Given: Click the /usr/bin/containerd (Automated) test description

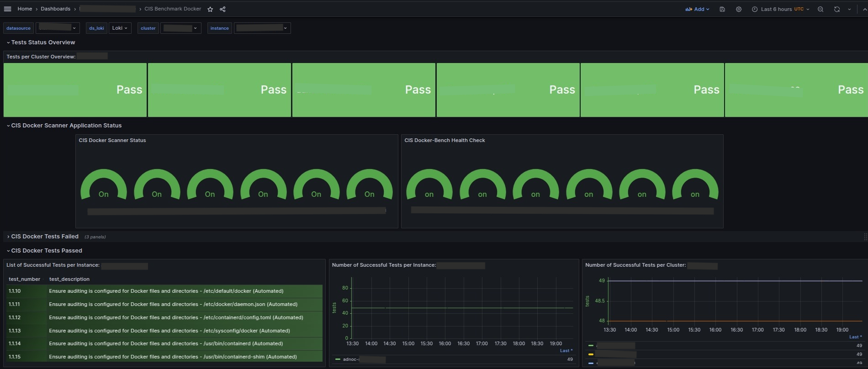Looking at the screenshot, I should point(166,343).
